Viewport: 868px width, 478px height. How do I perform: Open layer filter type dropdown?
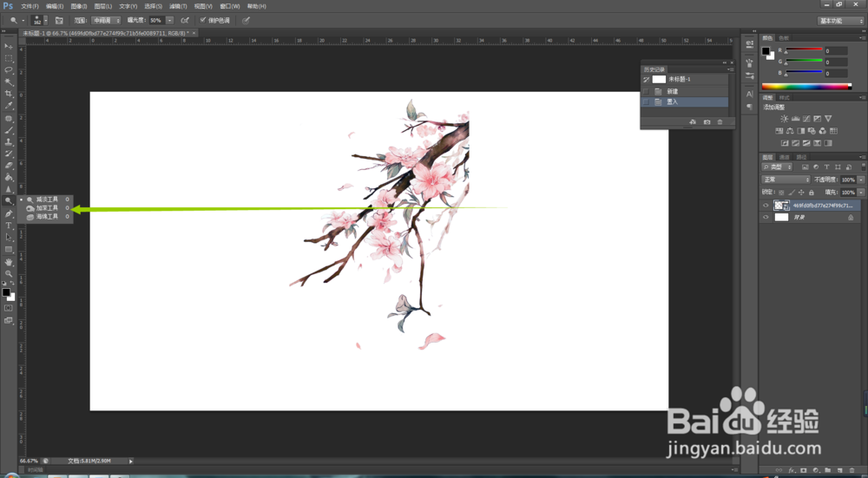778,167
